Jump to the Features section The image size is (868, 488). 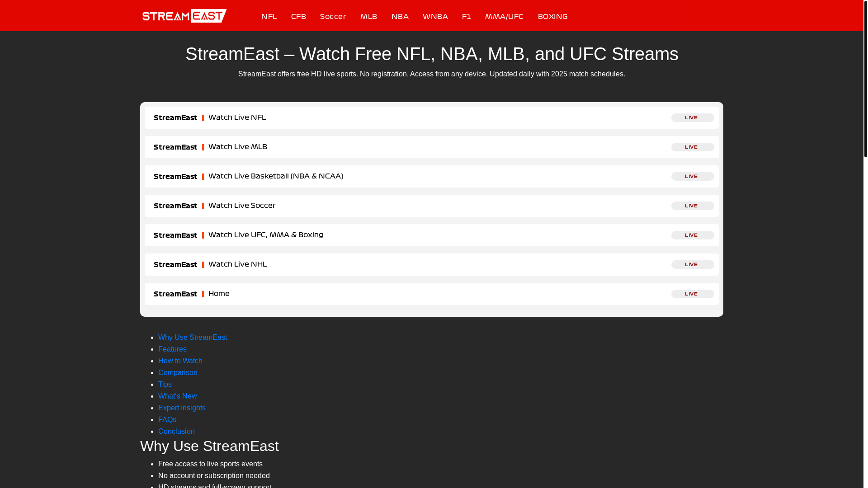click(x=172, y=349)
